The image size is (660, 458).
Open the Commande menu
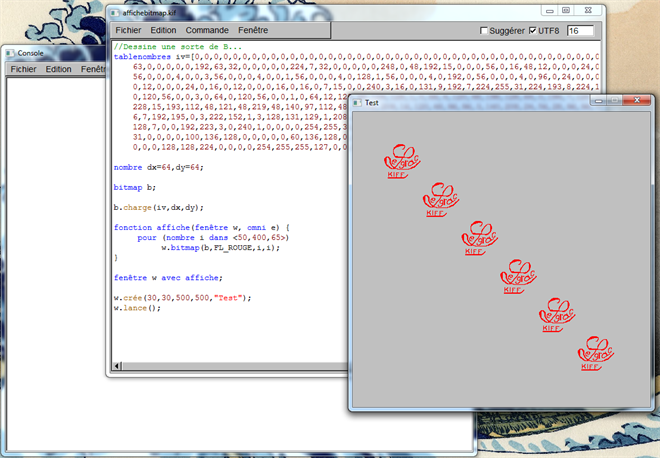coord(207,30)
